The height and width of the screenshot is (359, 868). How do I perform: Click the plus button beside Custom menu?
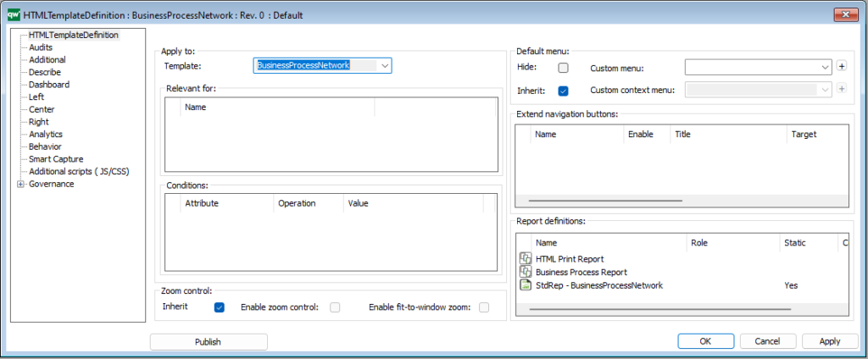tap(842, 66)
